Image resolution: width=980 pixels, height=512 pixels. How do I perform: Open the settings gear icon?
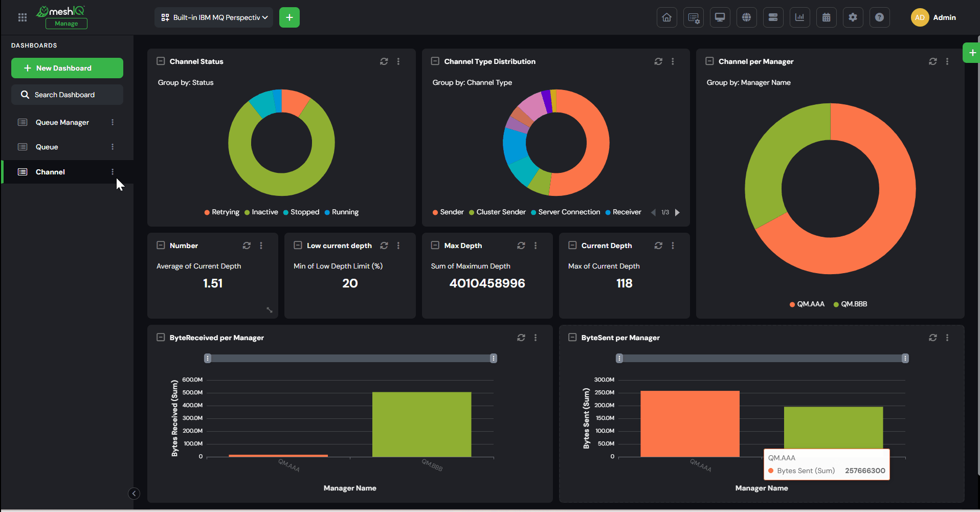tap(853, 17)
